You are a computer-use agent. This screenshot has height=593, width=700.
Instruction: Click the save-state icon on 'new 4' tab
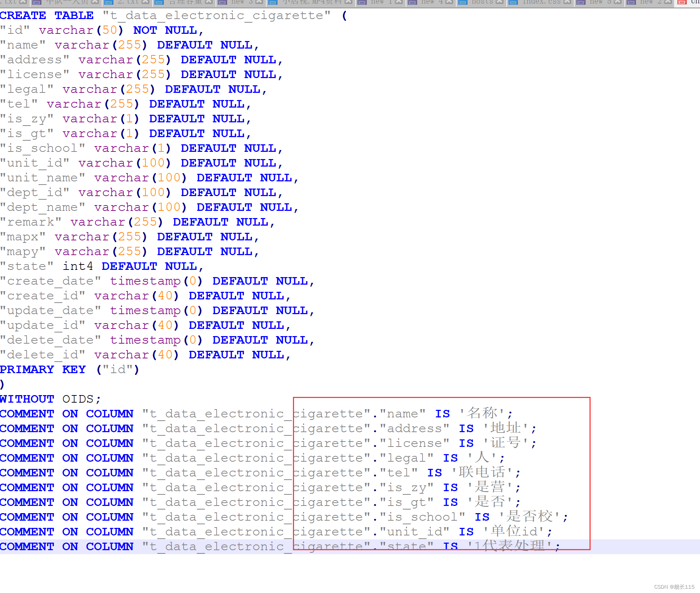click(412, 2)
